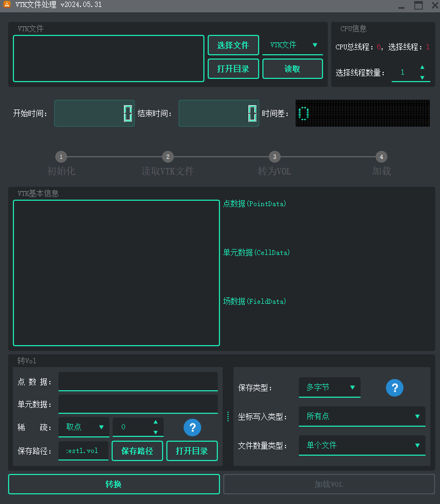Select step 4 加载 indicator

(381, 157)
